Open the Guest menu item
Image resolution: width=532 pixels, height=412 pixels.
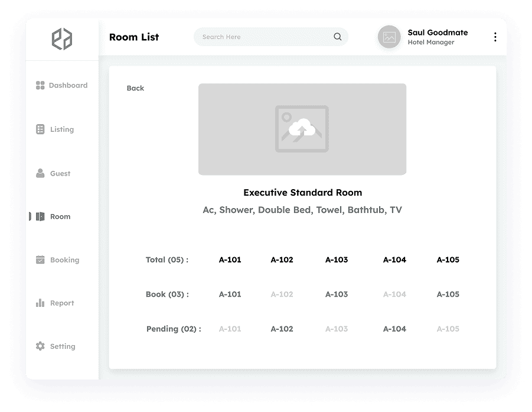(60, 173)
